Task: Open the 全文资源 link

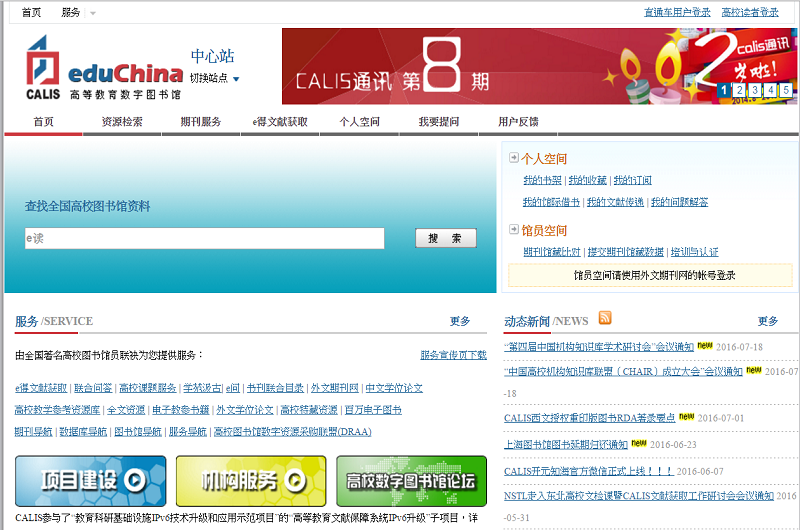Action: point(126,410)
